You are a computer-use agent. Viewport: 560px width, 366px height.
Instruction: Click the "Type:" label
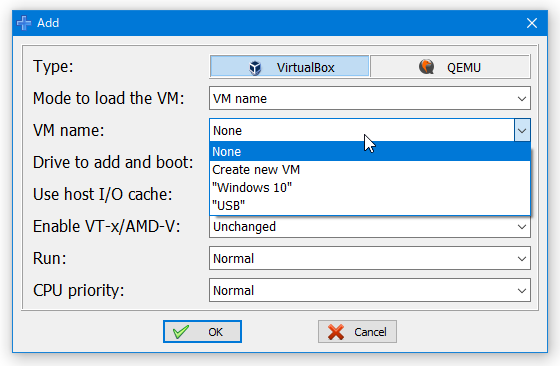(53, 67)
